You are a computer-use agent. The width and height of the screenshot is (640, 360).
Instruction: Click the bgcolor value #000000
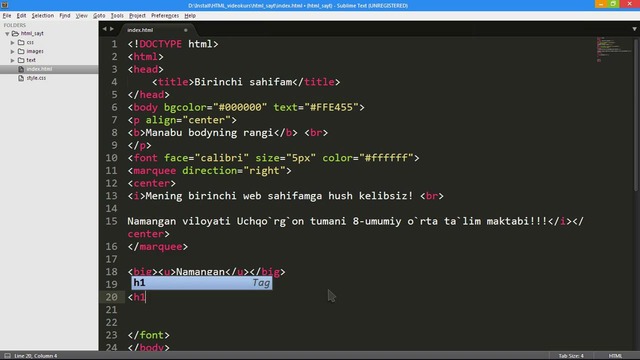pyautogui.click(x=240, y=107)
